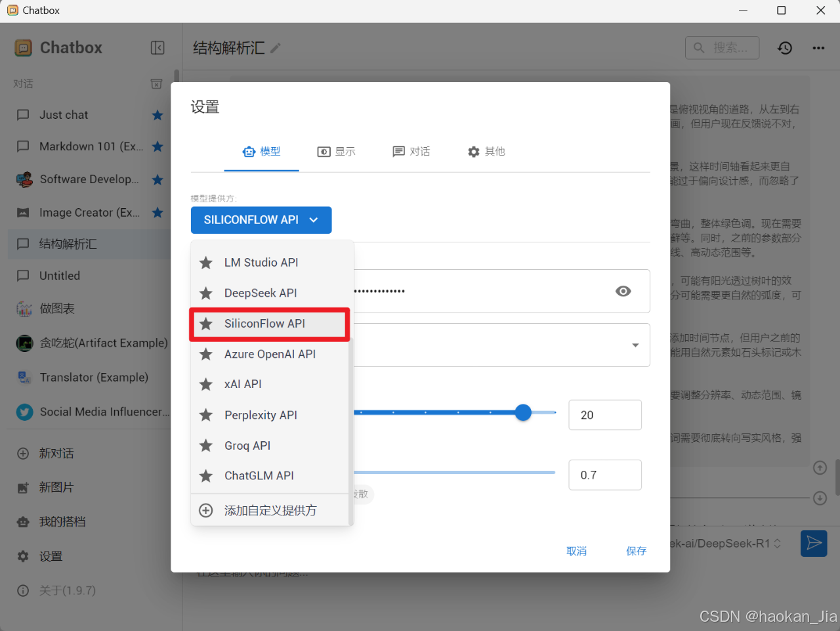The width and height of the screenshot is (840, 631).
Task: Open the Untitled conversation
Action: tap(89, 276)
